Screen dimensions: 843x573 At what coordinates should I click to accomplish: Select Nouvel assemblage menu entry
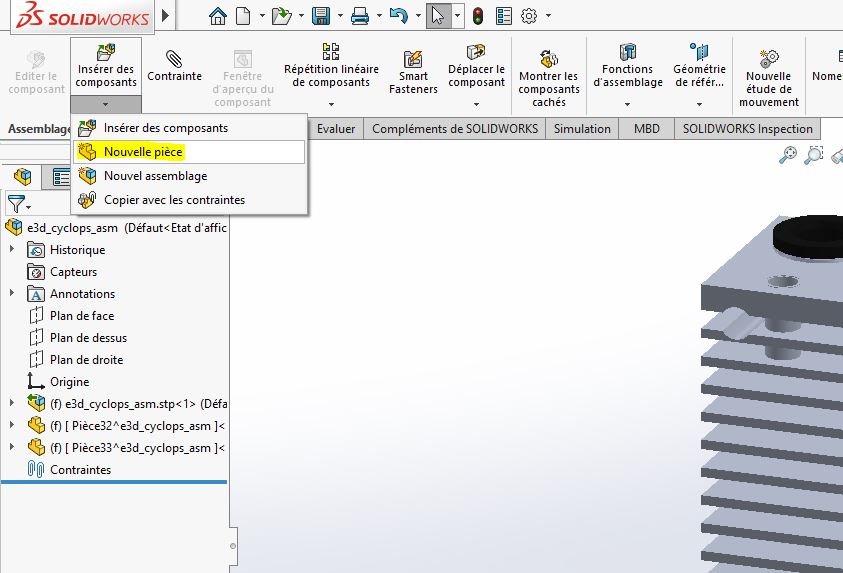click(189, 176)
